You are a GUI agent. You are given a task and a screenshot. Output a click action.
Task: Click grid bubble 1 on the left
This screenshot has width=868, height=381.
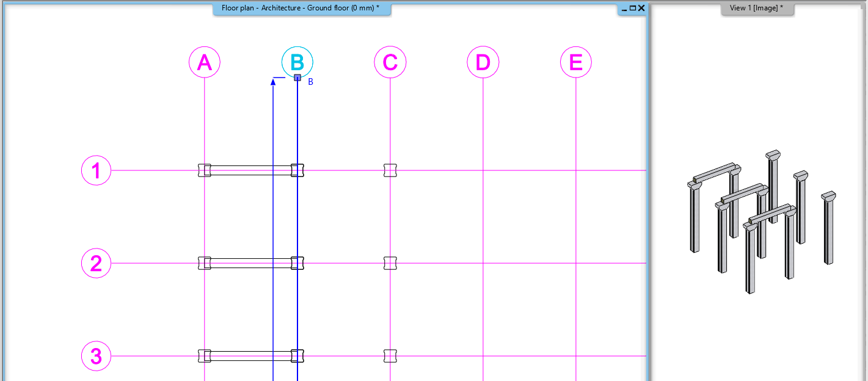pyautogui.click(x=95, y=170)
